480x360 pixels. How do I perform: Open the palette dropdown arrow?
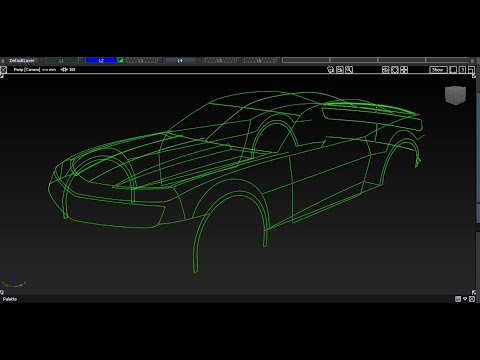(465, 299)
